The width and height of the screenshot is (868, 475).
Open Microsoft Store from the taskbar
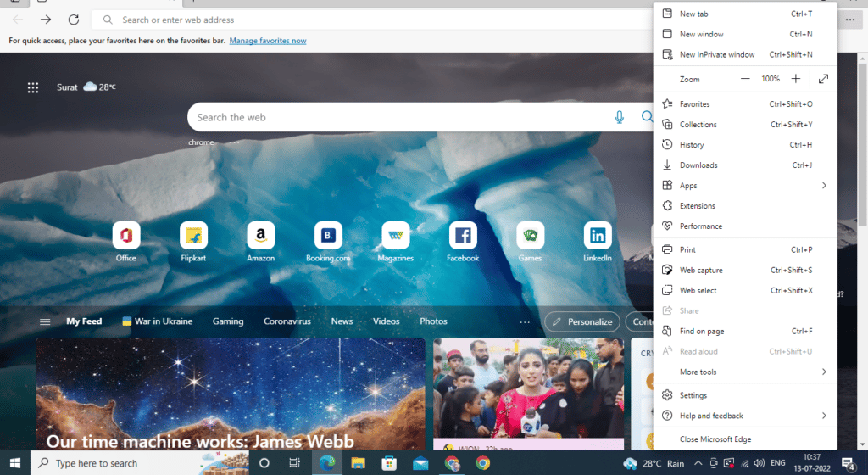click(389, 463)
